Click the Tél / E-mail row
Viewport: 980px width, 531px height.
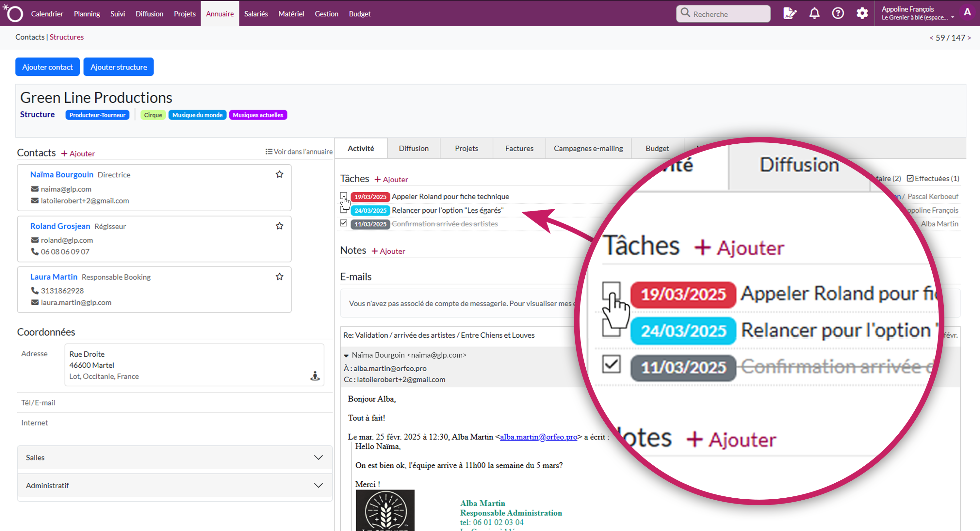pos(175,402)
